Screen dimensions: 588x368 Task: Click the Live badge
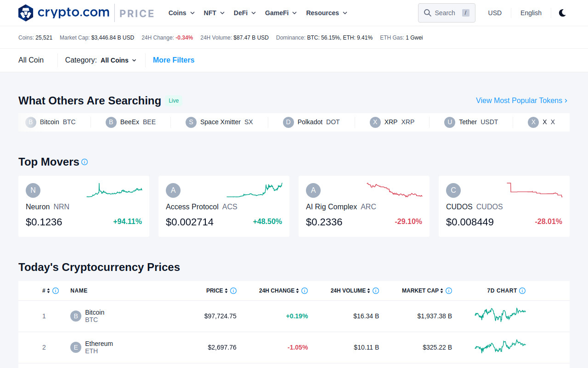click(x=174, y=101)
